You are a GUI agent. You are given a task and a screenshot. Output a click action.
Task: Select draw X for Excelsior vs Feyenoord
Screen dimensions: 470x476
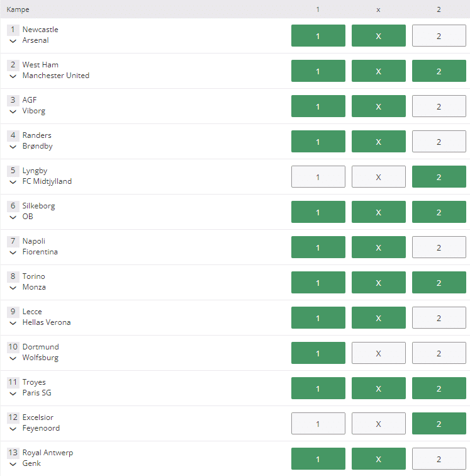pos(378,424)
